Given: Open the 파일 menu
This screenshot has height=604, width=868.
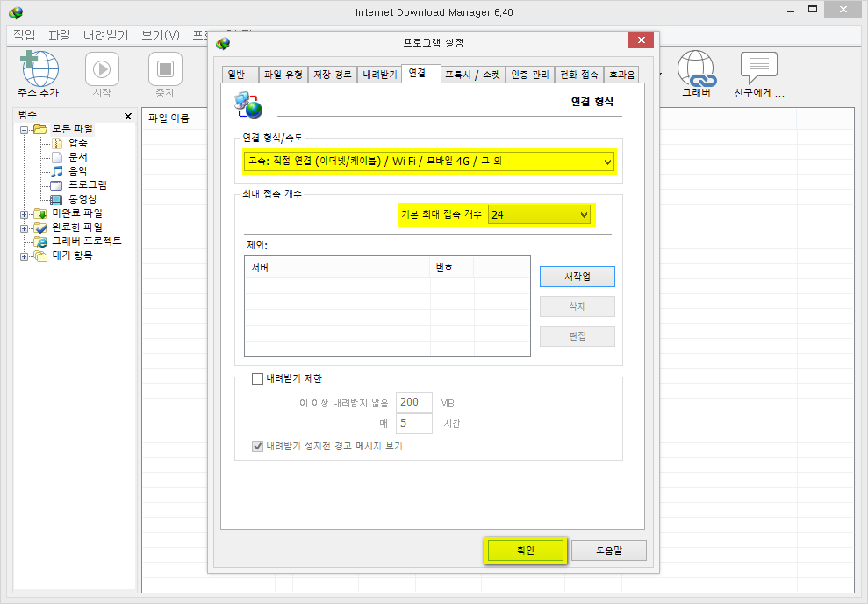Looking at the screenshot, I should (x=59, y=35).
